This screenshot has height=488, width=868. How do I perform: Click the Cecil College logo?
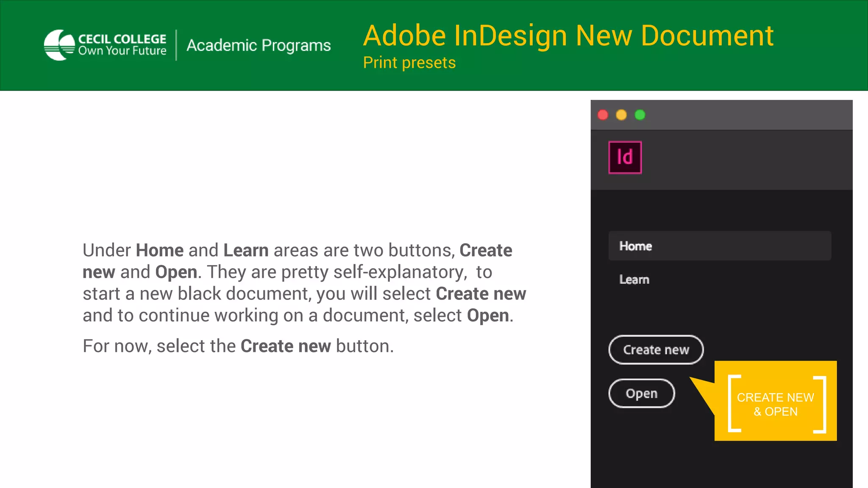[105, 45]
